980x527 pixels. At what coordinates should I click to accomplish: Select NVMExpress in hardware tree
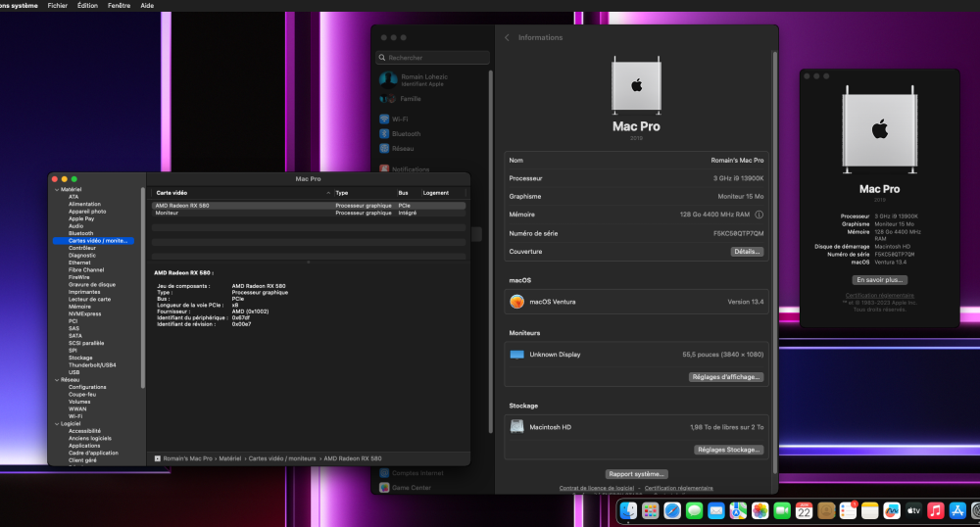(x=84, y=313)
